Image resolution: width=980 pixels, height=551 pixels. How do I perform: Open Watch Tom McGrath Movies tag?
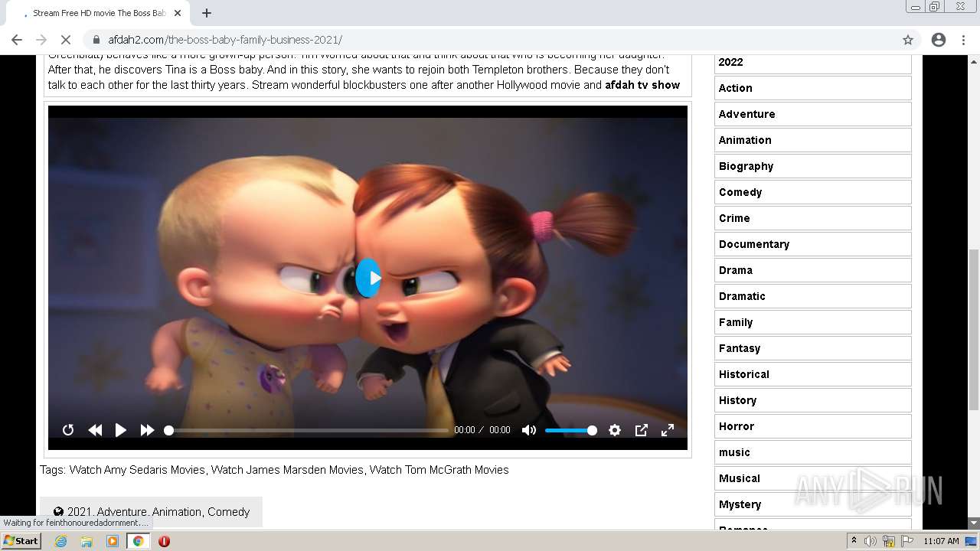tap(439, 470)
